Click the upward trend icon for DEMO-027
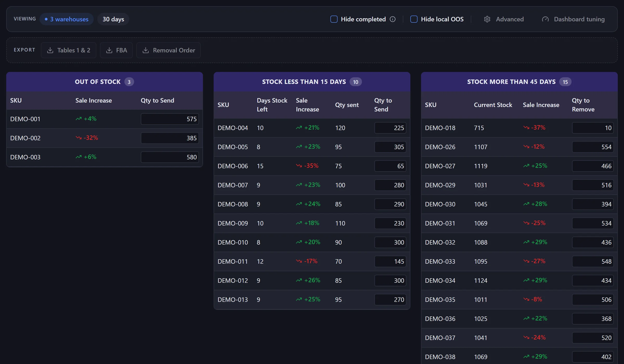Viewport: 624px width, 364px height. point(526,166)
